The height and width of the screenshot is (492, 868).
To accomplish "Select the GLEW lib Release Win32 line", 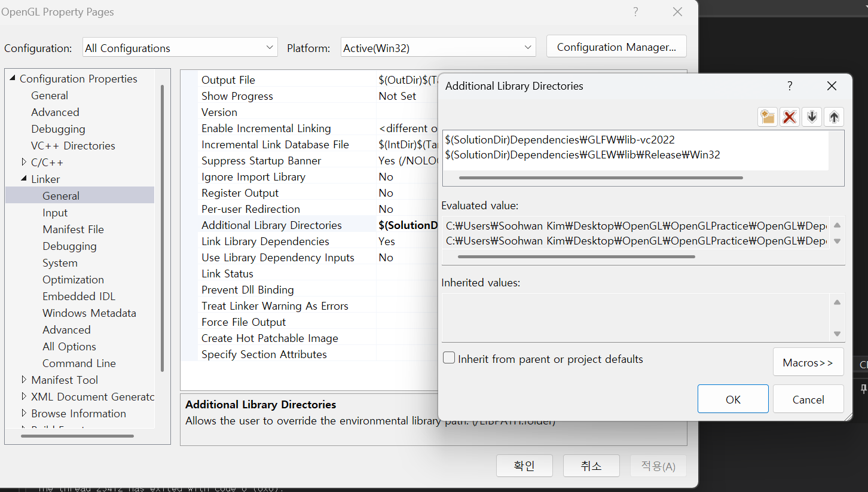I will pos(582,155).
